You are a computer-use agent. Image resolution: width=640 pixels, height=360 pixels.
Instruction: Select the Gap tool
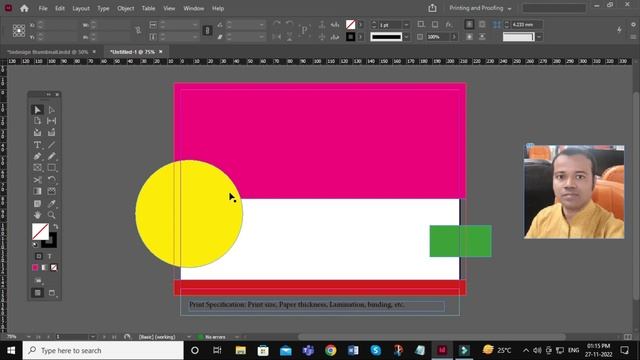pyautogui.click(x=51, y=121)
